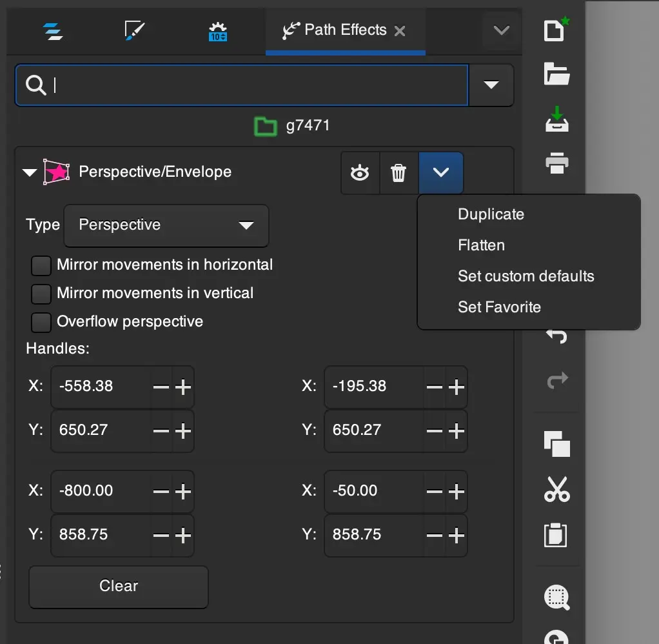659x644 pixels.
Task: Click the Open File folder icon
Action: 556,74
